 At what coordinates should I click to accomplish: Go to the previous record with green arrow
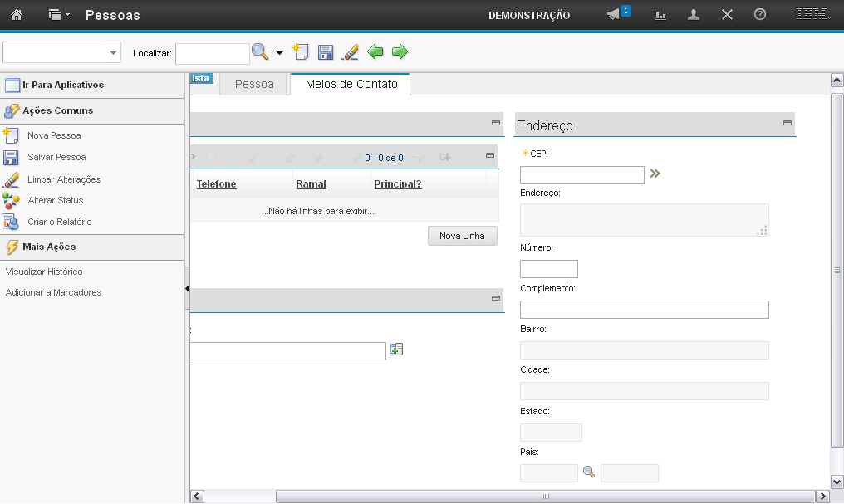click(375, 52)
